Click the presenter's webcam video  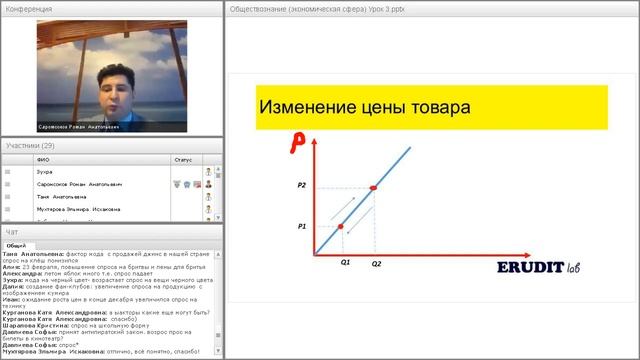pyautogui.click(x=112, y=76)
